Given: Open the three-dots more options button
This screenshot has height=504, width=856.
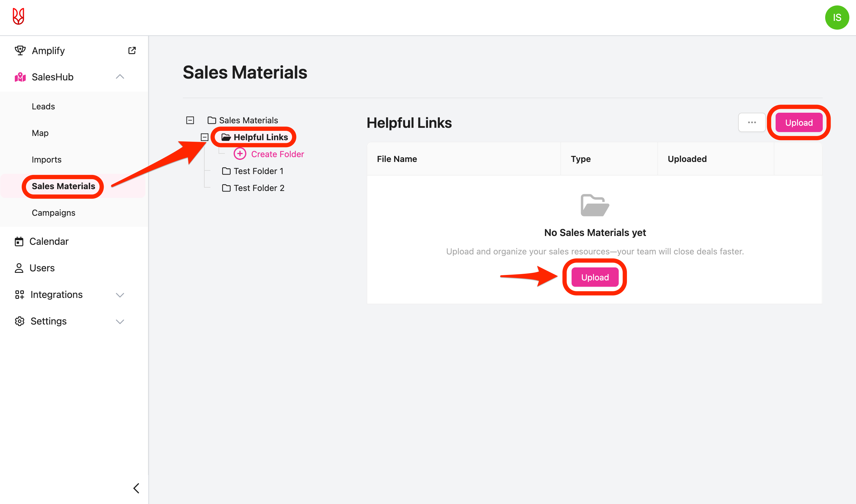Looking at the screenshot, I should [752, 122].
